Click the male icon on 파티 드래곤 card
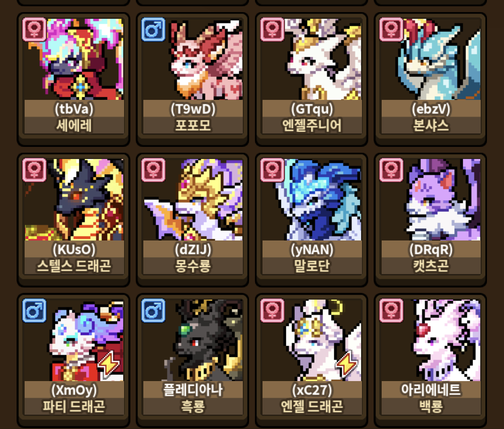 click(x=34, y=311)
